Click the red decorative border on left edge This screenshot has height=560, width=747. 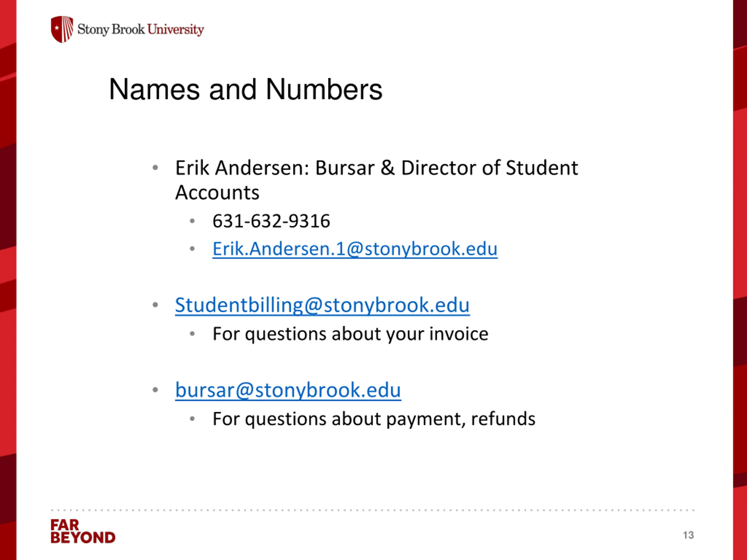point(8,280)
